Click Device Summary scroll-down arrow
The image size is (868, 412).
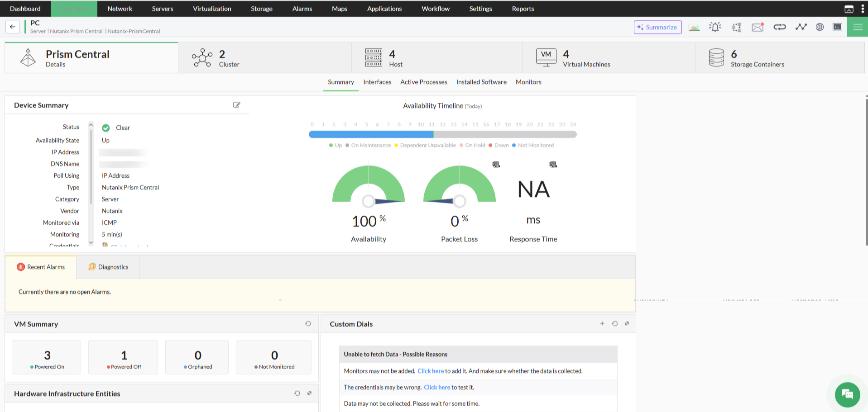tap(91, 243)
